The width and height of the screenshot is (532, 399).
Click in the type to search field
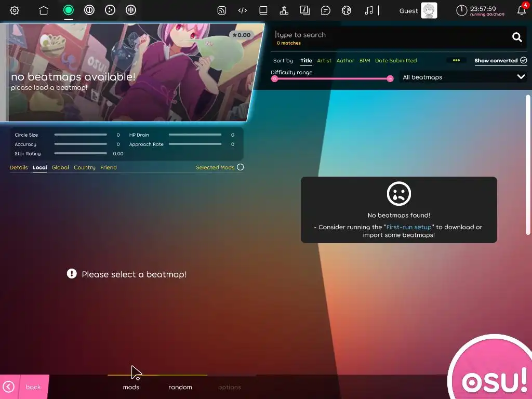coord(390,35)
